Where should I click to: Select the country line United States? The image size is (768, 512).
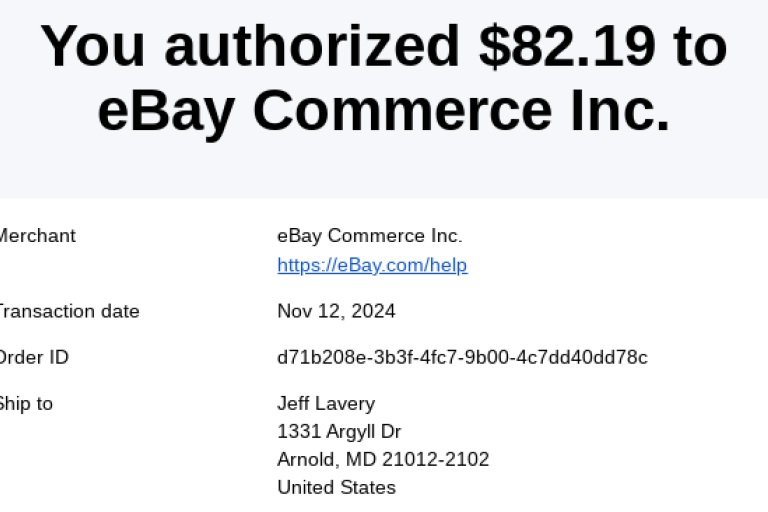coord(336,488)
